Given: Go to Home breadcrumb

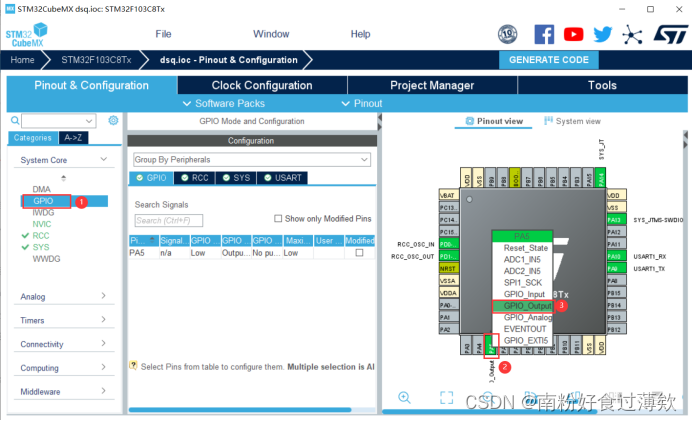Looking at the screenshot, I should pos(22,60).
